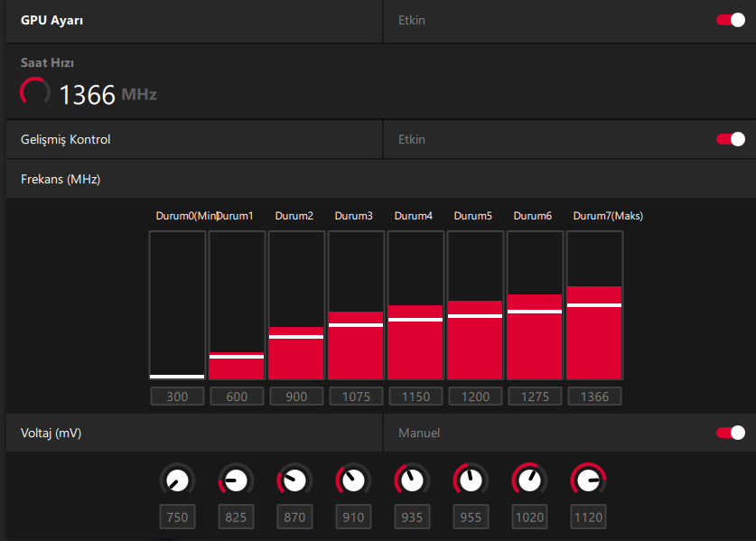The image size is (756, 541).
Task: Click the Manuel label text
Action: click(419, 433)
